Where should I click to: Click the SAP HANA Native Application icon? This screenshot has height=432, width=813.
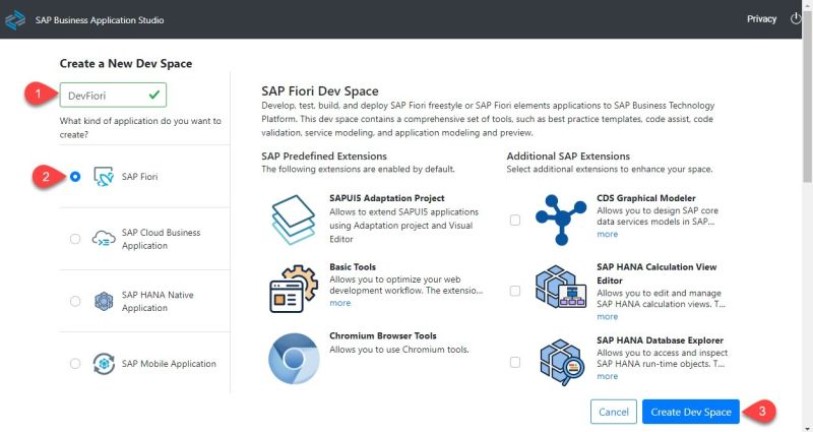[104, 301]
